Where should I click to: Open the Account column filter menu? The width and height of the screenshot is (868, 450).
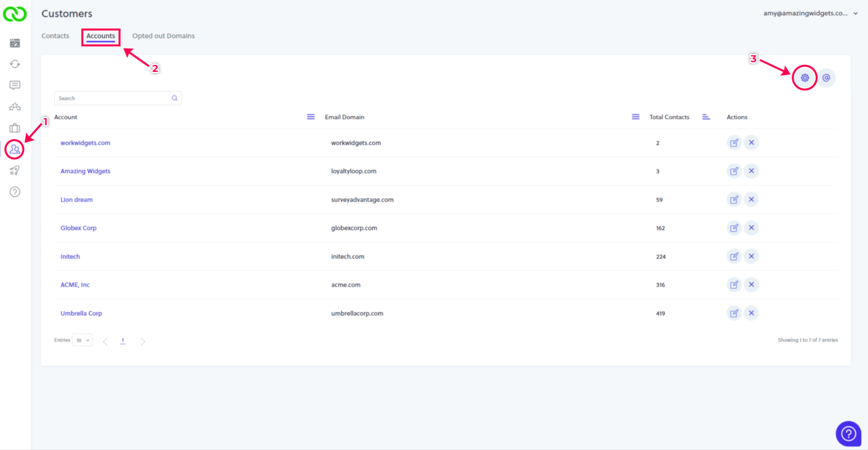coord(310,117)
